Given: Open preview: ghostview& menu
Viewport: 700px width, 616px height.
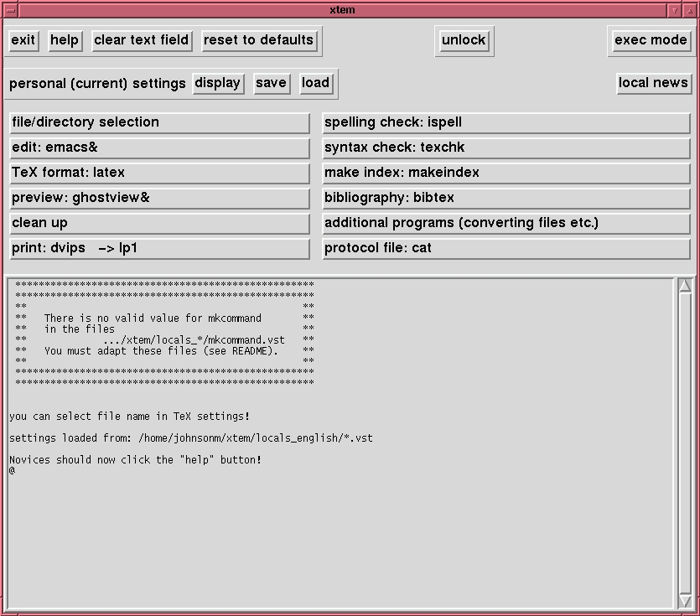Looking at the screenshot, I should click(159, 198).
